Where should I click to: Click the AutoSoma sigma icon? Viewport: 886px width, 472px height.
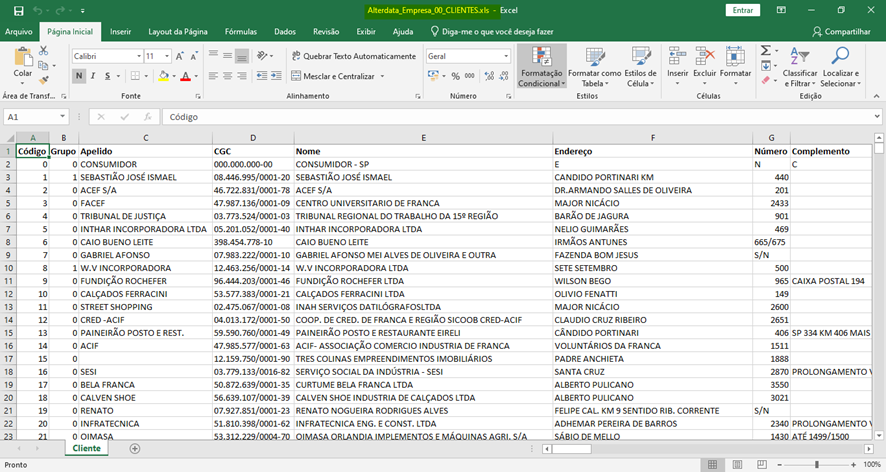point(767,52)
